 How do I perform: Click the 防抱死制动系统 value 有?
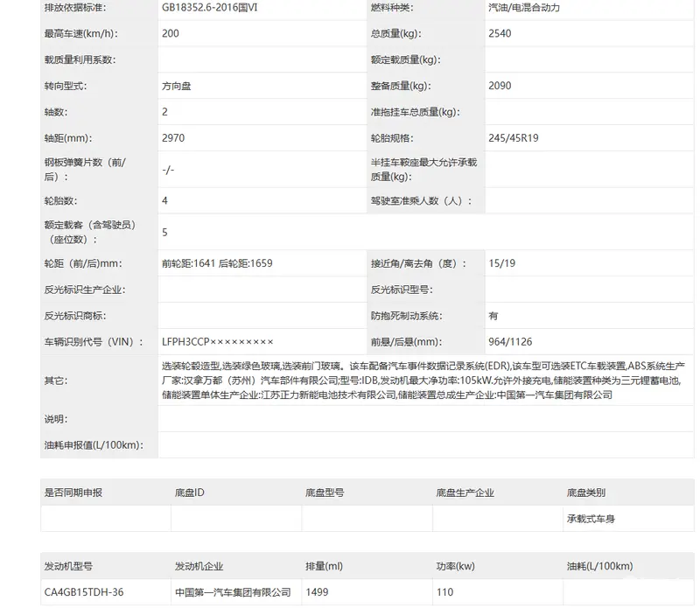click(493, 315)
